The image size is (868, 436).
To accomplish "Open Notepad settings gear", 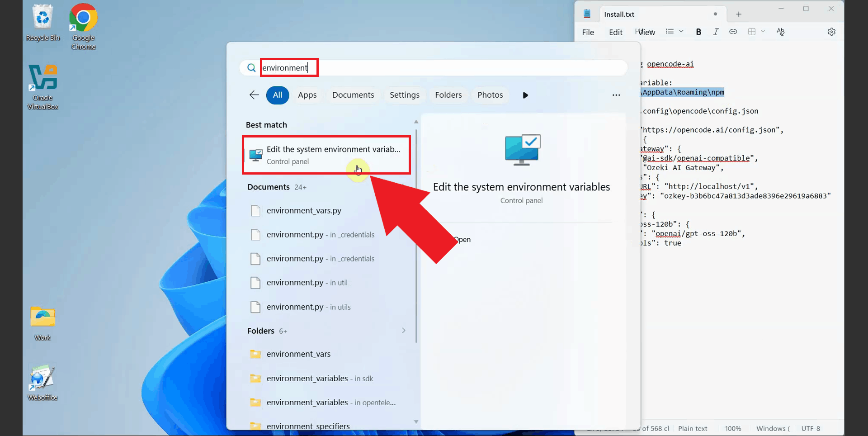I will 832,32.
